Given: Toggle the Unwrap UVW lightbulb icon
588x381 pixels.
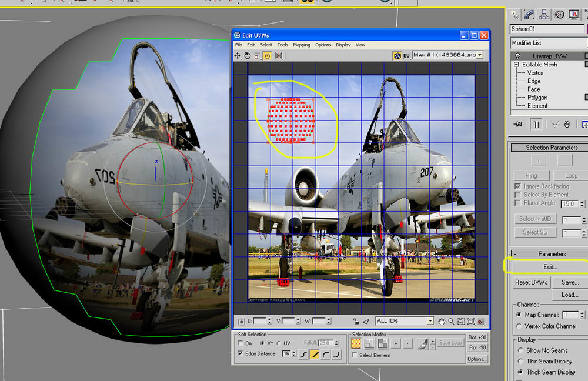Looking at the screenshot, I should pos(517,56).
